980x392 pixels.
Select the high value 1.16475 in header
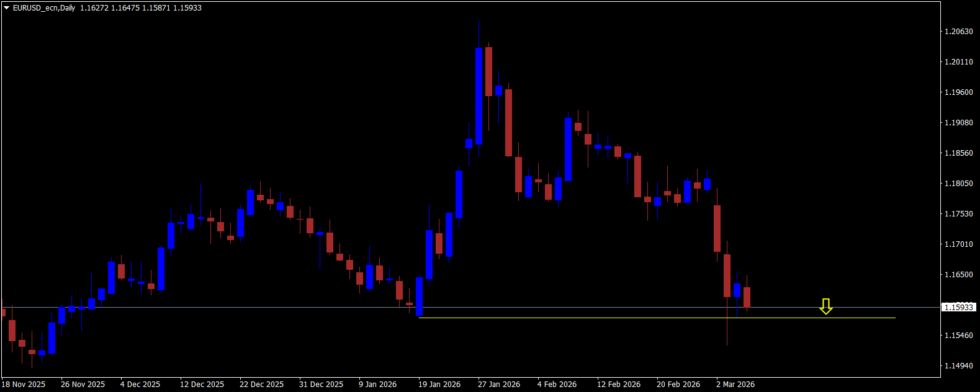124,8
